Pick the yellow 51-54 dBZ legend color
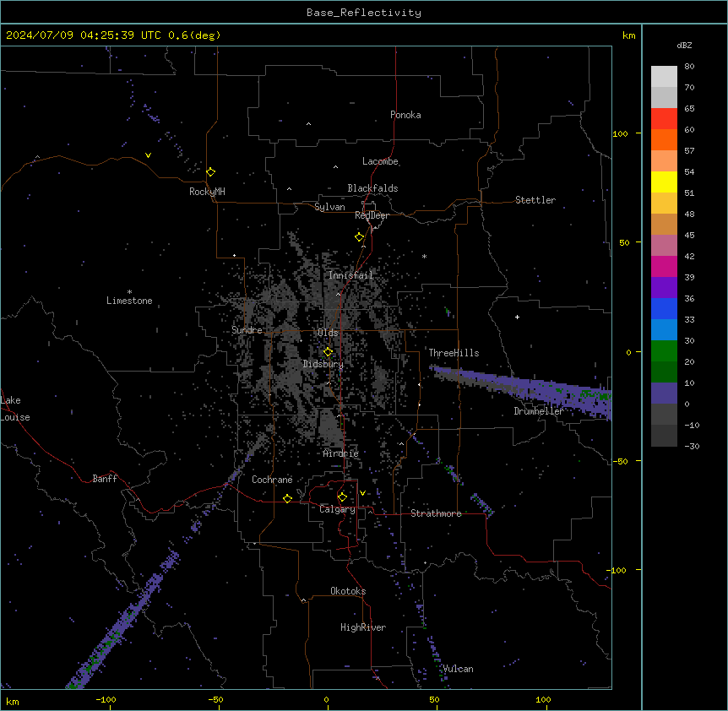This screenshot has width=728, height=711. click(664, 182)
